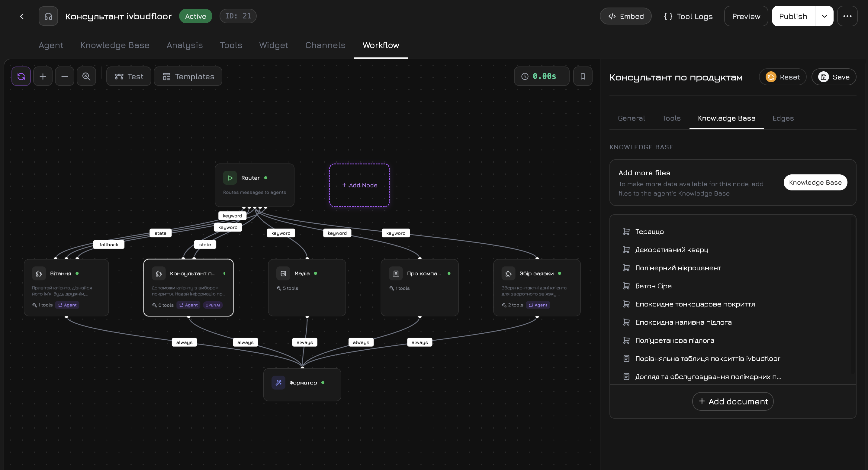Open the three-dot options menu
868x470 pixels.
(x=848, y=16)
